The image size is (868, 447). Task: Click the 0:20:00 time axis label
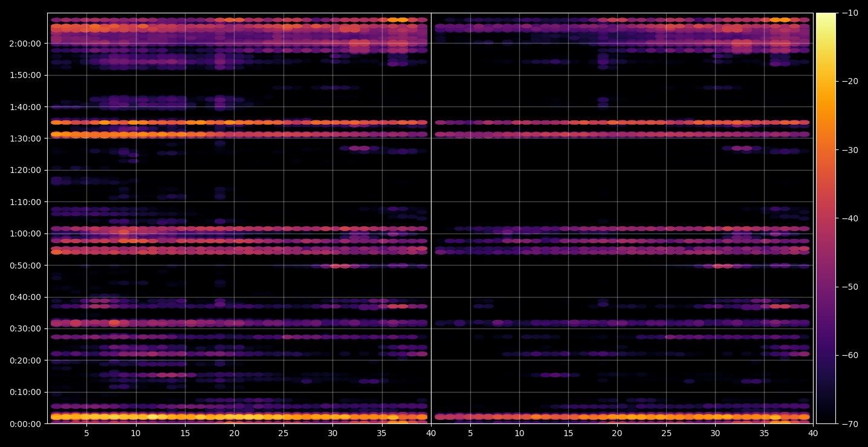[25, 360]
